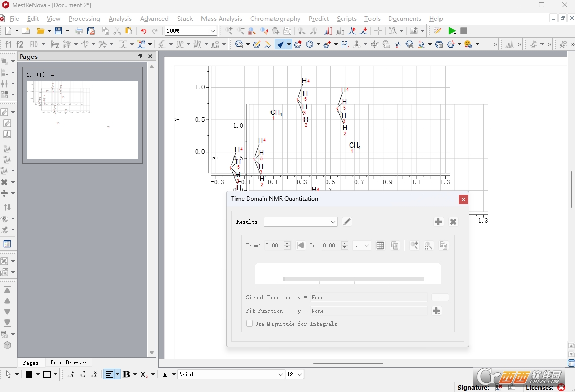This screenshot has height=392, width=575.
Task: Click the plus add result icon
Action: [x=438, y=222]
